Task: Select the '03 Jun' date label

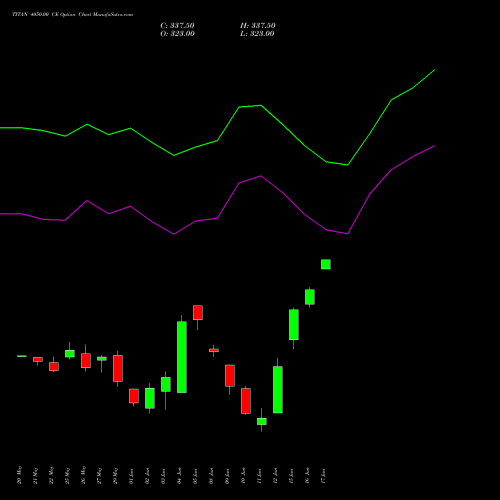Action: point(163,476)
